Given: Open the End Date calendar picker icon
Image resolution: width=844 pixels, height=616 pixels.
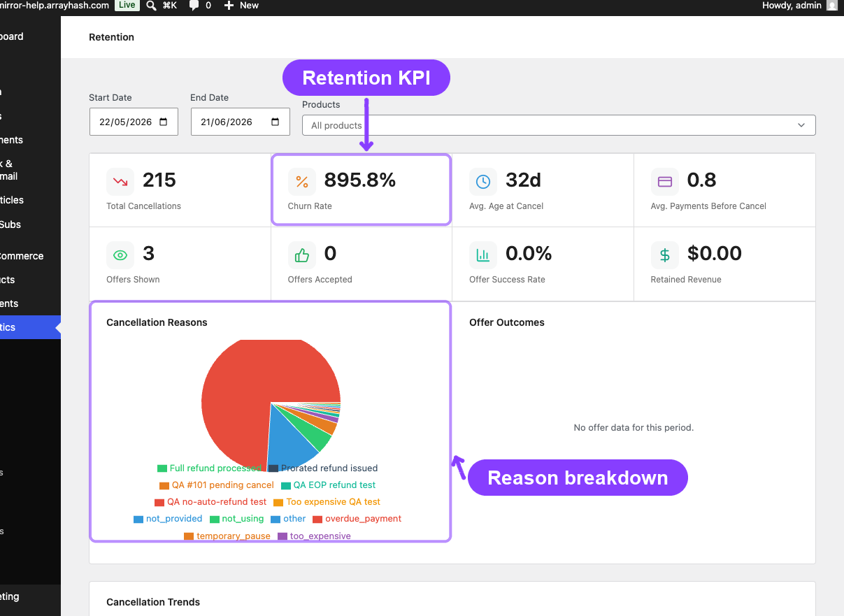Looking at the screenshot, I should point(276,122).
